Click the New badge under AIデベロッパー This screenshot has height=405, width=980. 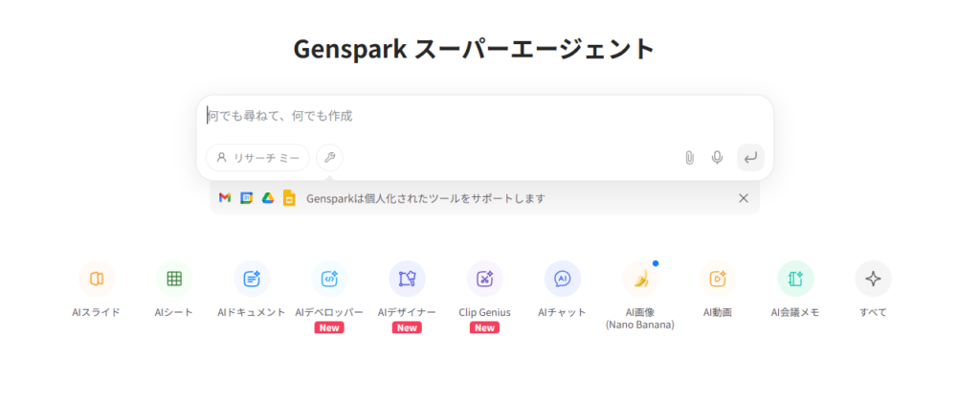coord(329,328)
